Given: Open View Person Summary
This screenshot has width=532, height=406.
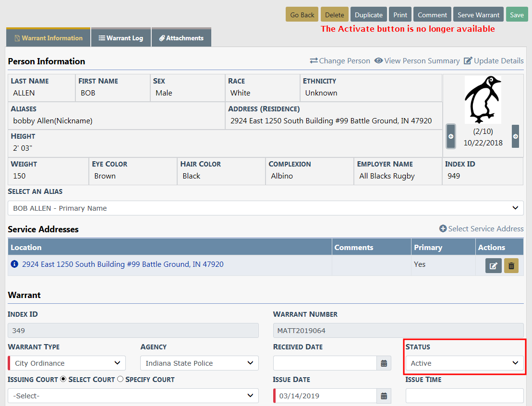Looking at the screenshot, I should [x=417, y=61].
